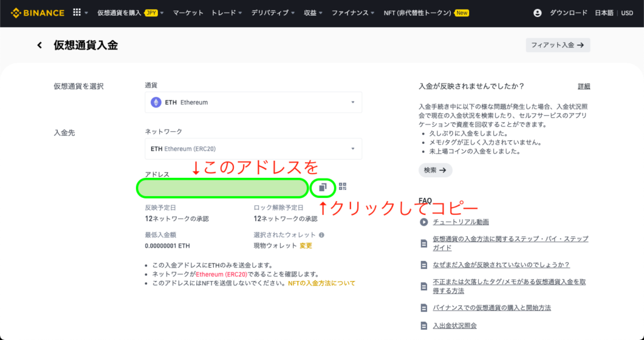
Task: Open ダウンロード in the header
Action: 569,13
